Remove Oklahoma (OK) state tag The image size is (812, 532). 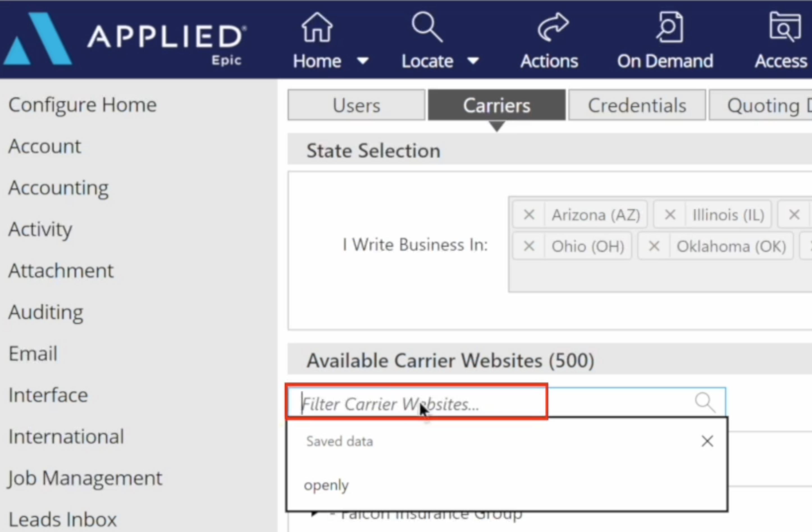(654, 246)
